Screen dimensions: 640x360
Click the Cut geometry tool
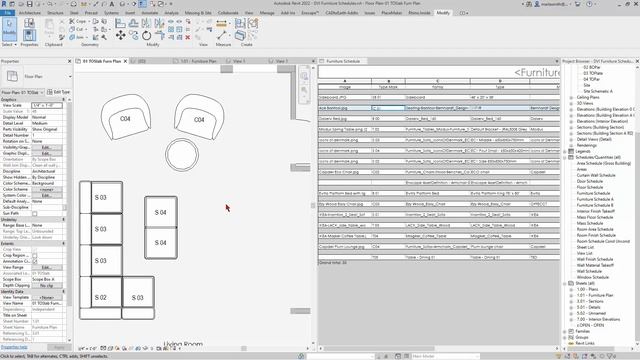pyautogui.click(x=78, y=29)
